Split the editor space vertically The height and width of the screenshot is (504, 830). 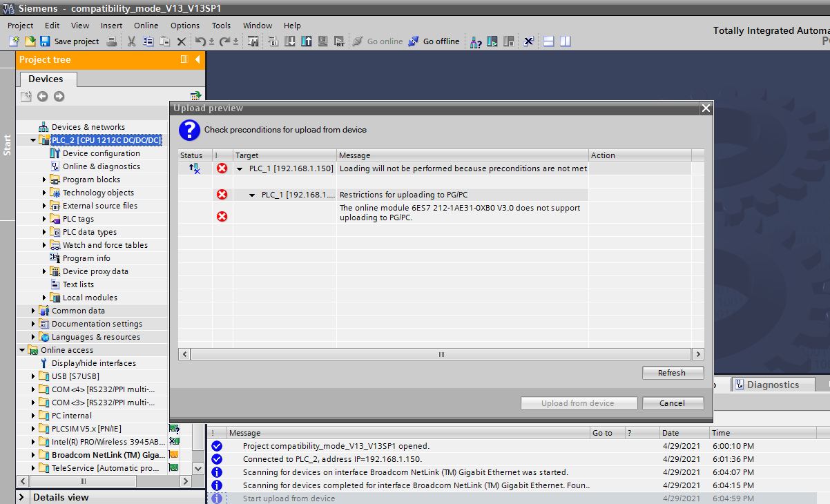pyautogui.click(x=566, y=41)
